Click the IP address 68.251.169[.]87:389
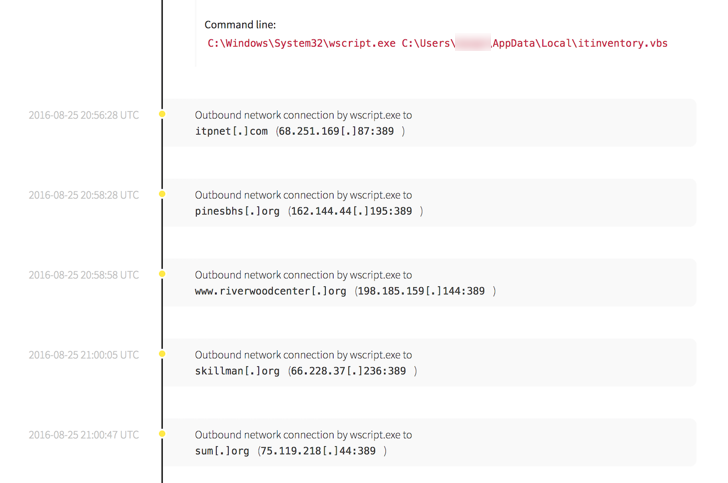 (x=338, y=131)
